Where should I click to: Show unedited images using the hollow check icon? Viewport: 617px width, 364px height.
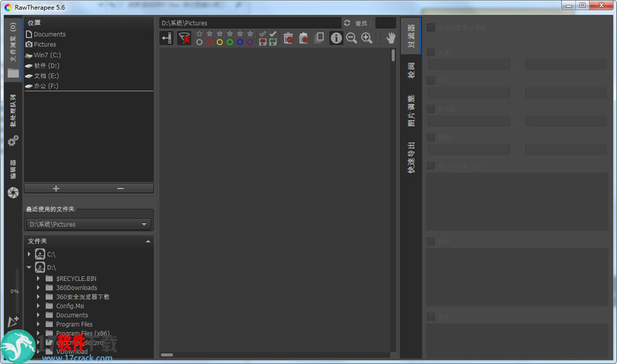(x=263, y=35)
